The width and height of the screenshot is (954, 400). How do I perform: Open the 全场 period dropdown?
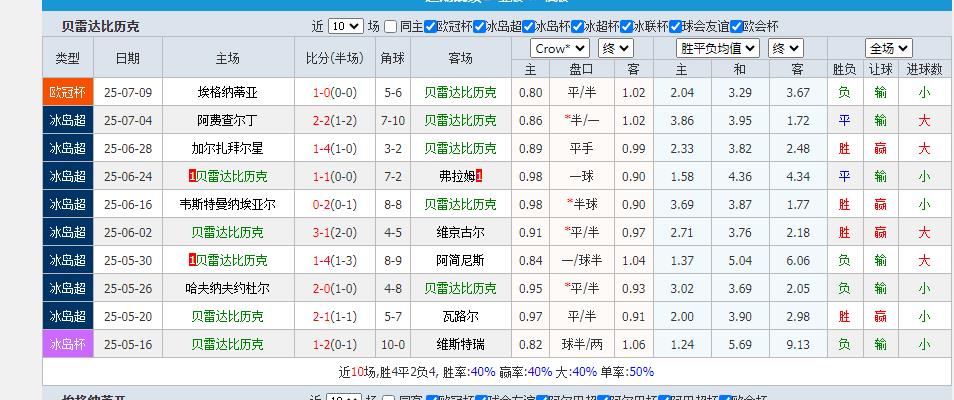888,48
